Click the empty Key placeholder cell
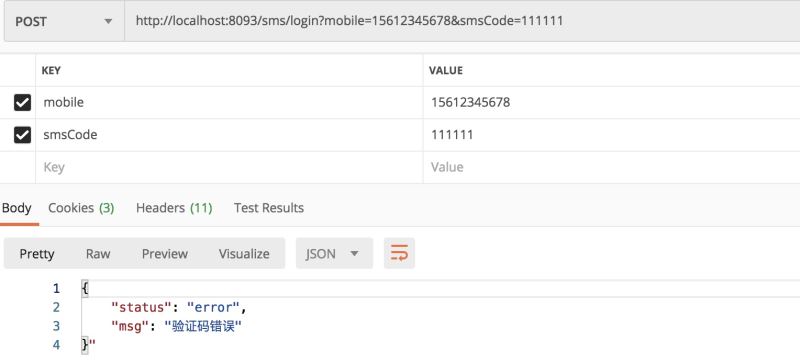Image resolution: width=800 pixels, height=363 pixels. click(229, 167)
